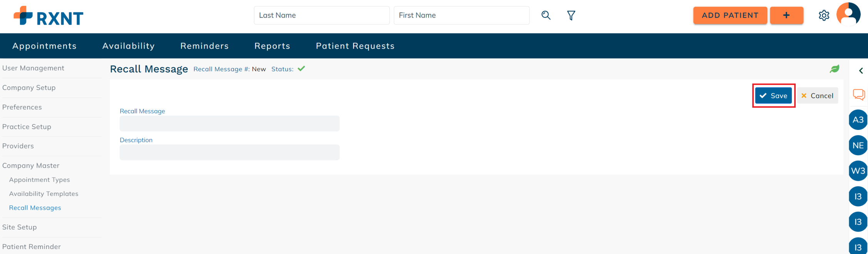Open the orange plus quick-add button
This screenshot has height=254, width=868.
tap(786, 15)
